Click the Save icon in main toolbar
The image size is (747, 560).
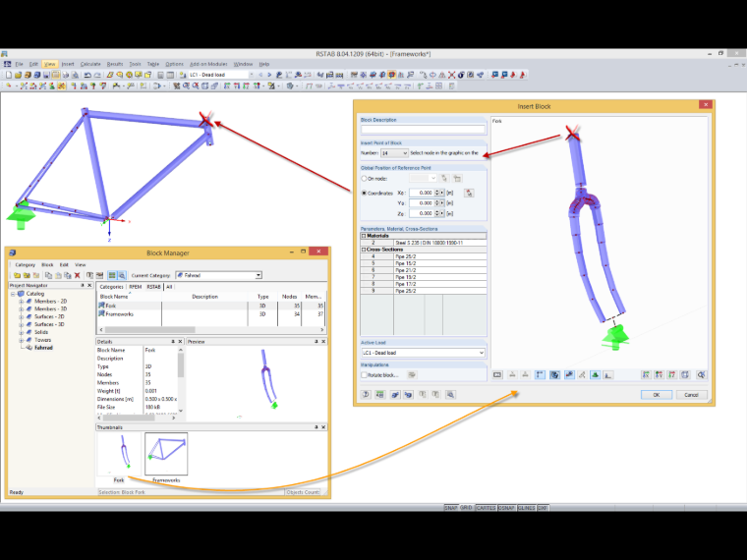pos(46,75)
